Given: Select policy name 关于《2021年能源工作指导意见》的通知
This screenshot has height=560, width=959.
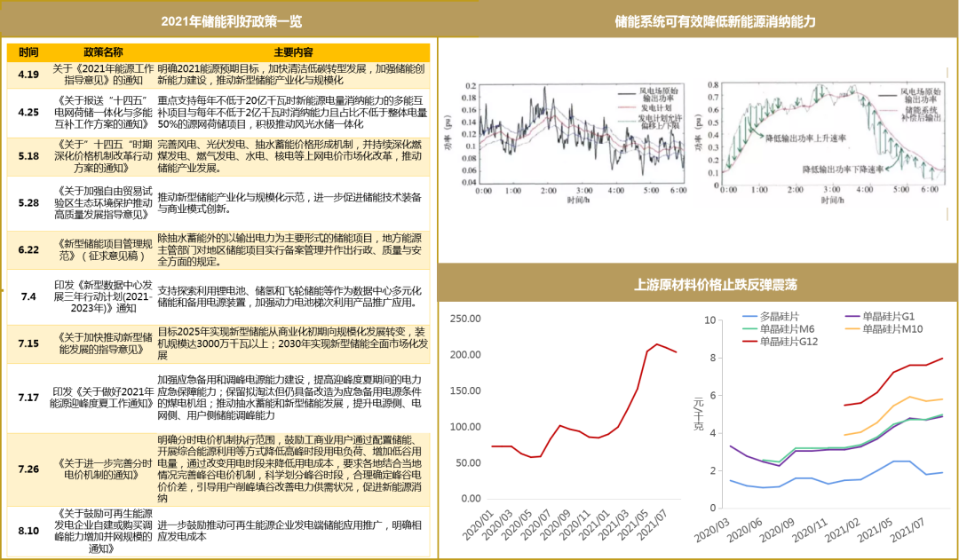Looking at the screenshot, I should [x=103, y=75].
